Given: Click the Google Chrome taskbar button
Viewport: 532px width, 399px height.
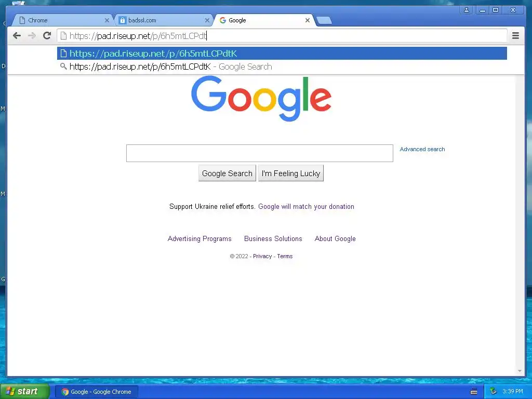Looking at the screenshot, I should coord(96,392).
